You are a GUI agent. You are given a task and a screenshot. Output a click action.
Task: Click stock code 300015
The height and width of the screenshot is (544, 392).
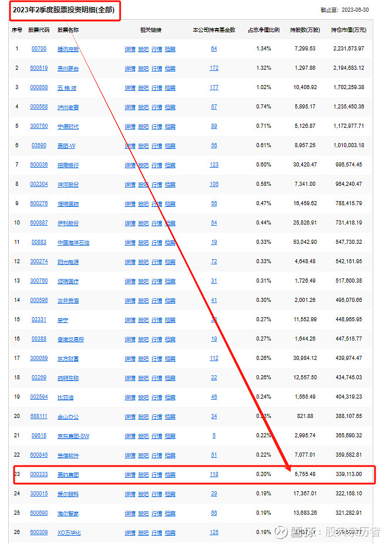39,494
